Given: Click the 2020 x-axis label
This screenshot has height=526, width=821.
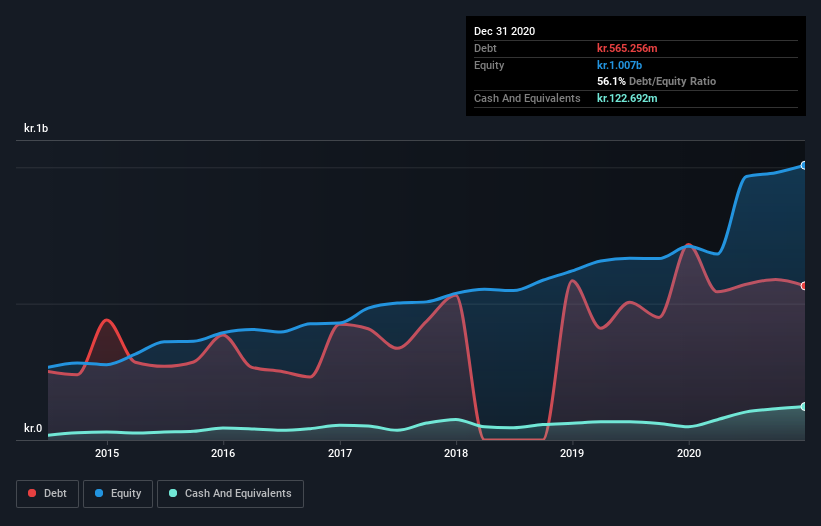Looking at the screenshot, I should 689,453.
